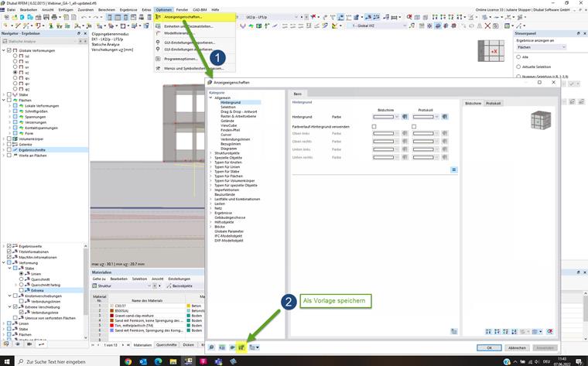The height and width of the screenshot is (366, 588).
Task: Switch to Protokoll tab in preview pane
Action: (x=493, y=103)
